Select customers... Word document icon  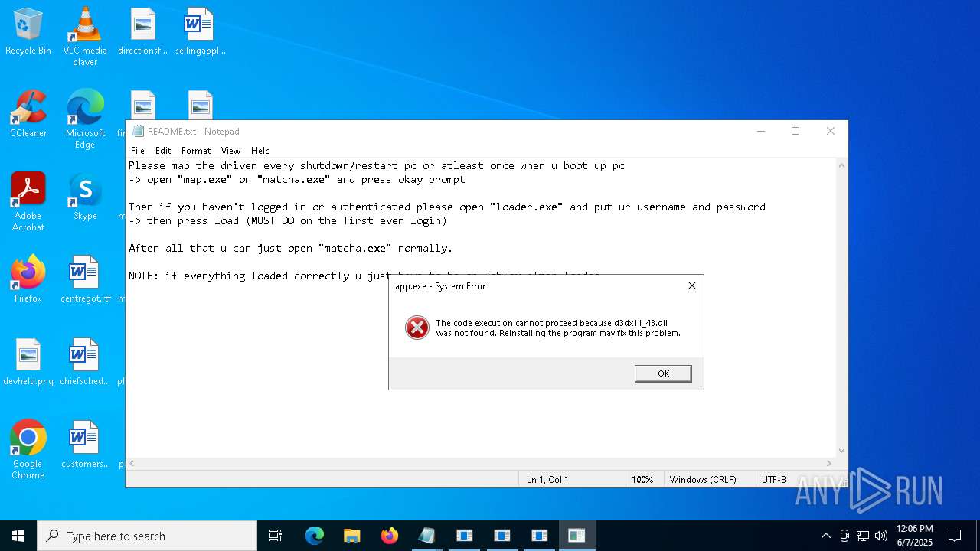pos(85,445)
